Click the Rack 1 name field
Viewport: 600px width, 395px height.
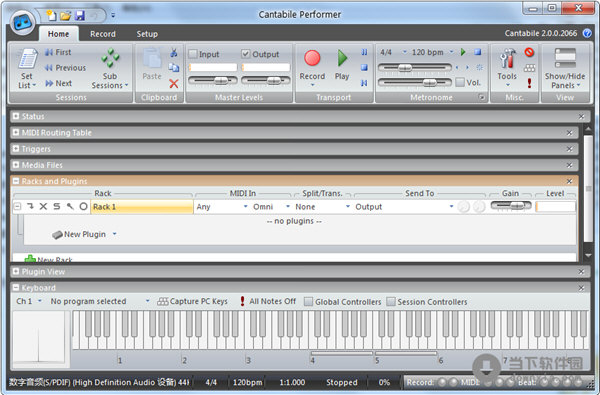pos(142,207)
